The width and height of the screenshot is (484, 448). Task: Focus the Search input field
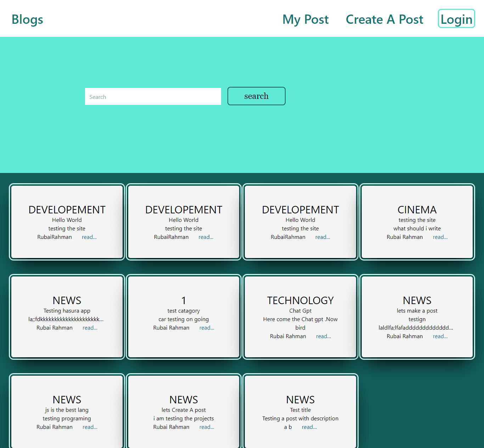[153, 96]
